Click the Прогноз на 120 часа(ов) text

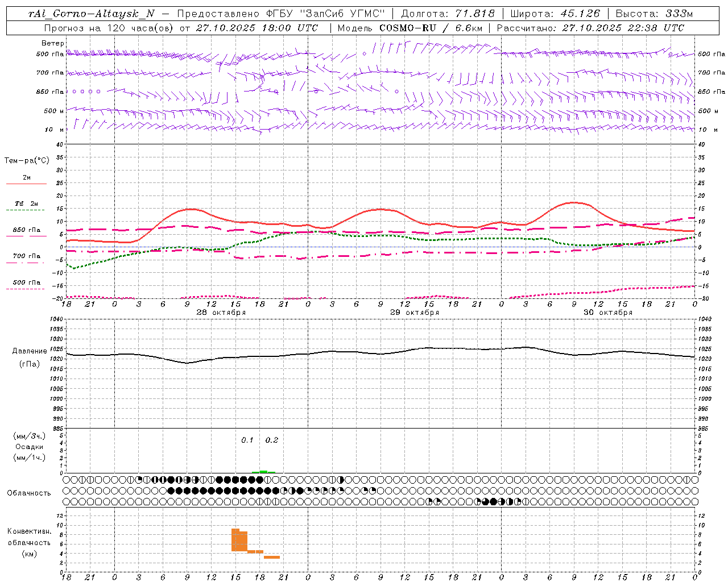pos(109,28)
